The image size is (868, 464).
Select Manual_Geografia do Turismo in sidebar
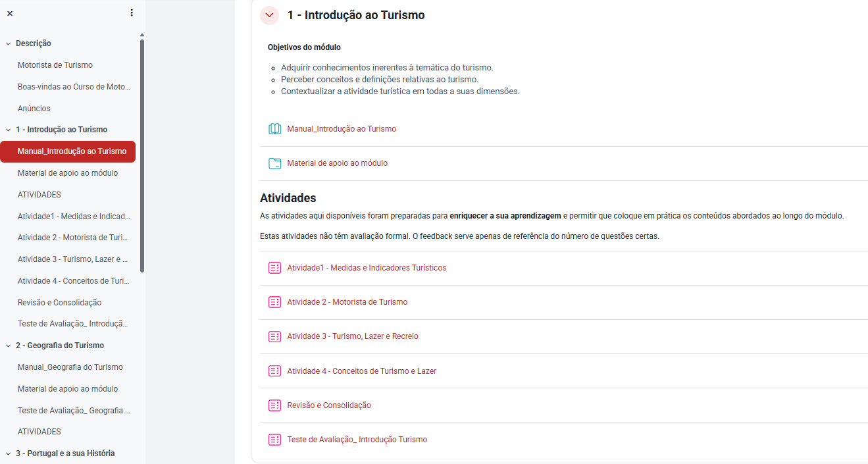pos(70,367)
